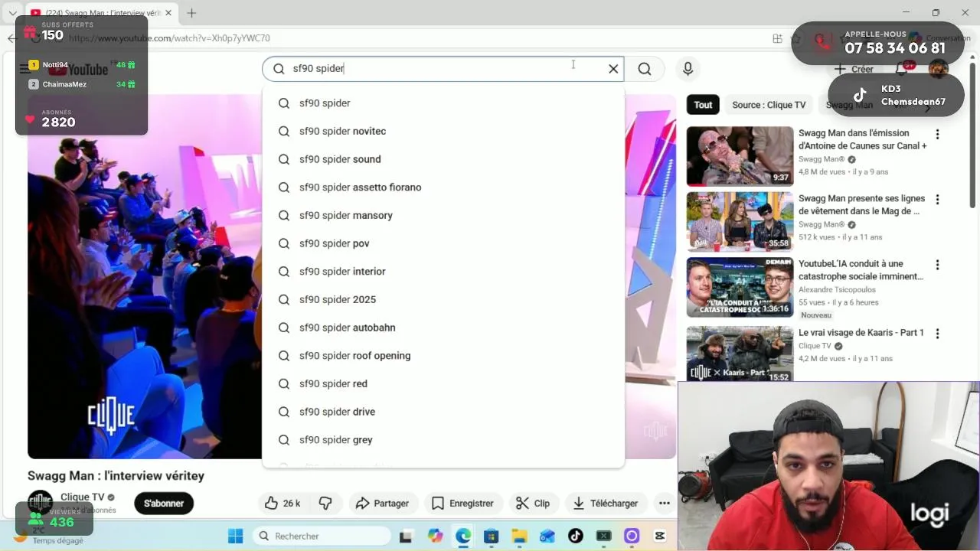
Task: Open video 'Le vrai visage de Kaaris - Part 1'
Action: 861,333
